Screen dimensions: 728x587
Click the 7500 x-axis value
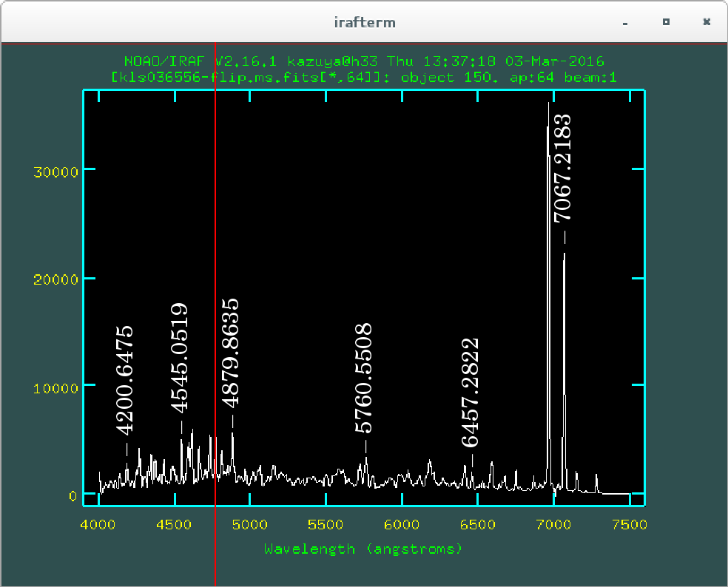630,525
